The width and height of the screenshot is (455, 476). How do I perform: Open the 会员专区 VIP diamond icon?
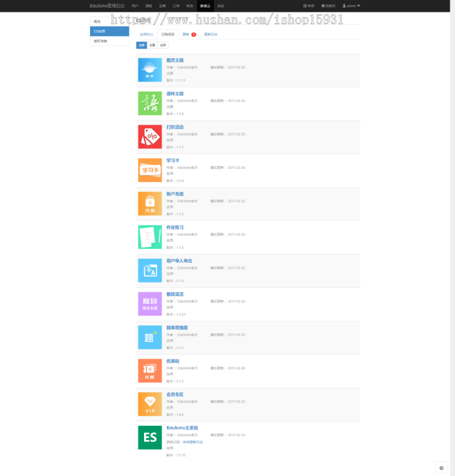[x=150, y=404]
